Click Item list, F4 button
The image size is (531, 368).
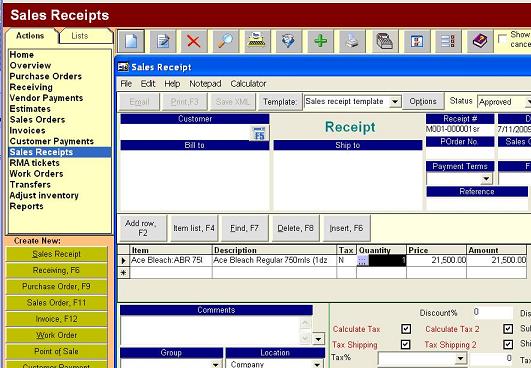[194, 228]
